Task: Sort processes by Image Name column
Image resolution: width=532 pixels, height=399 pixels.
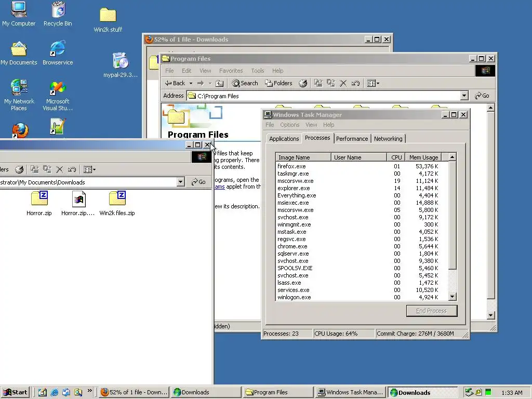Action: tap(303, 157)
